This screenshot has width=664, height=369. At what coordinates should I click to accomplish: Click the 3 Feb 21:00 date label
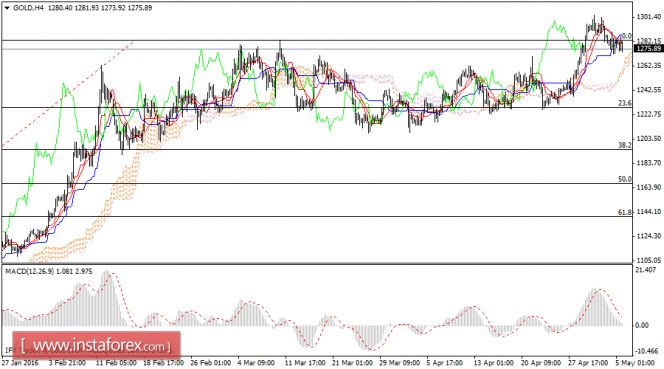pos(67,363)
